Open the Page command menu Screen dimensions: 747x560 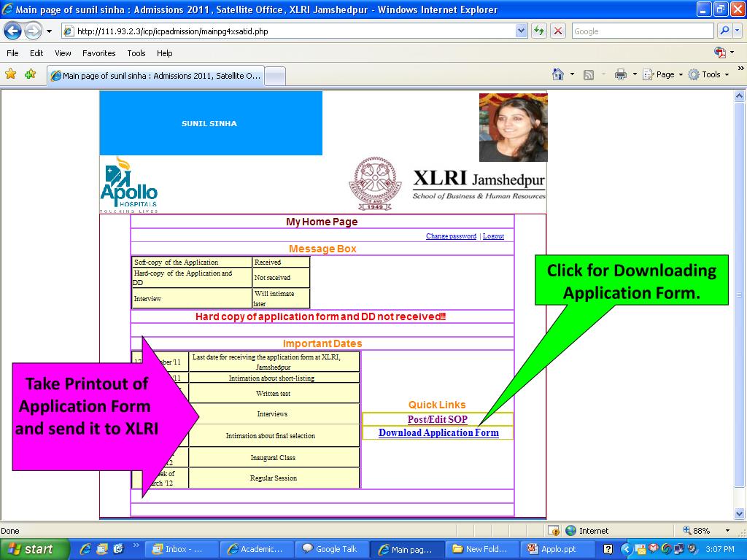(662, 74)
